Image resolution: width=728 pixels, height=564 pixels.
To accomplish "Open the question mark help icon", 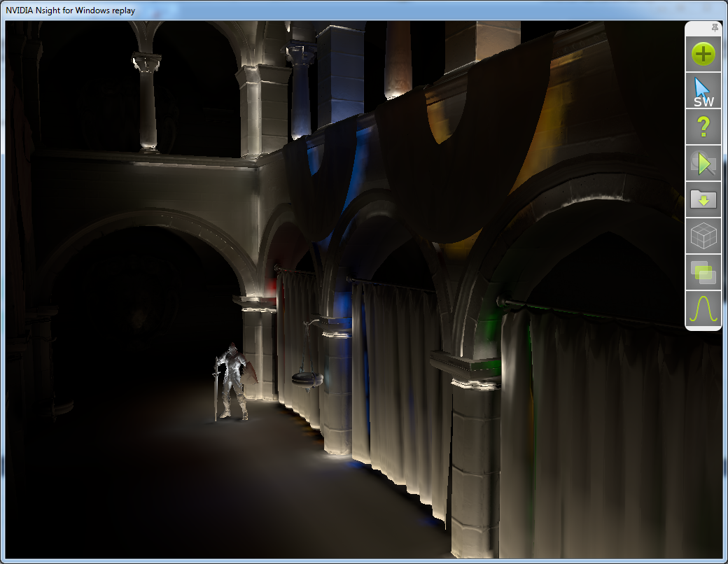I will tap(703, 127).
